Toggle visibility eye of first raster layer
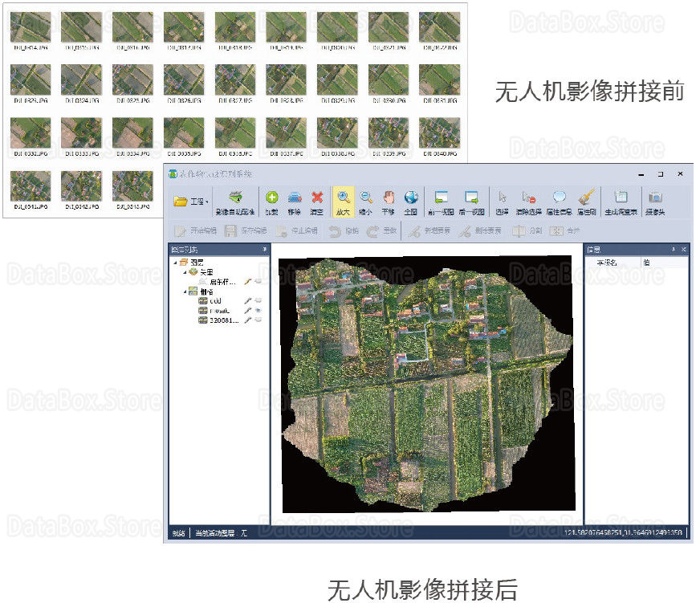This screenshot has width=700, height=603. pyautogui.click(x=258, y=301)
